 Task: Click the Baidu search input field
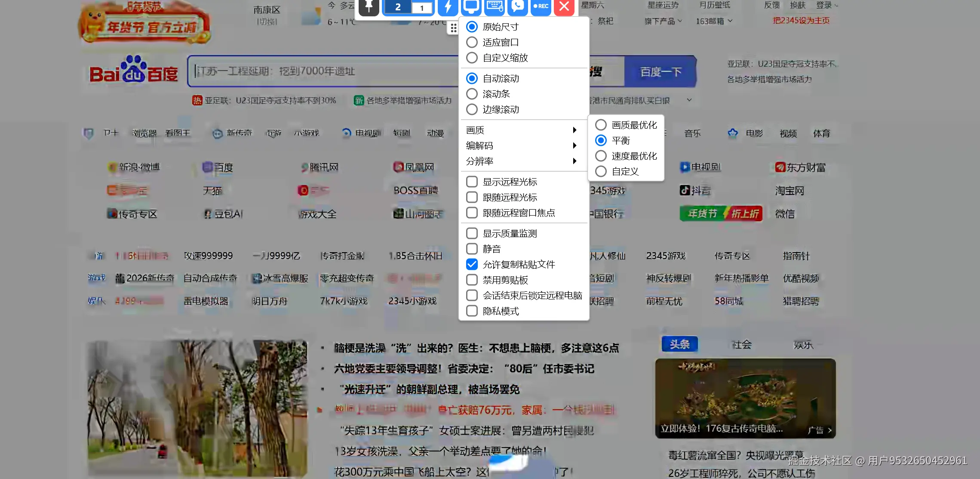[323, 71]
